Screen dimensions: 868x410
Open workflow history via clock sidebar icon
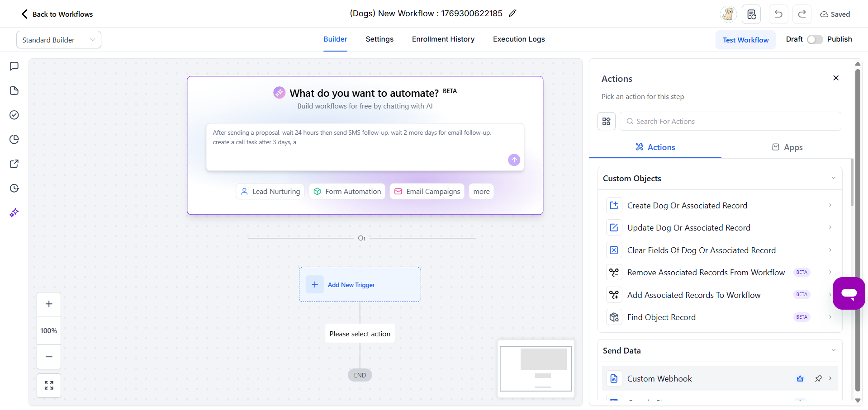pos(14,188)
